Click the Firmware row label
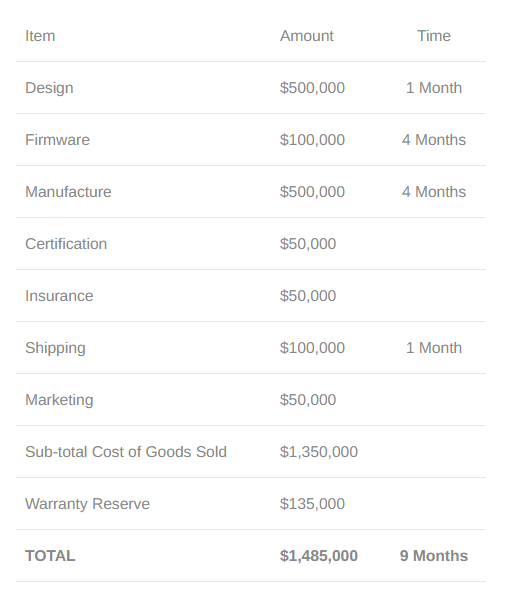 click(57, 140)
